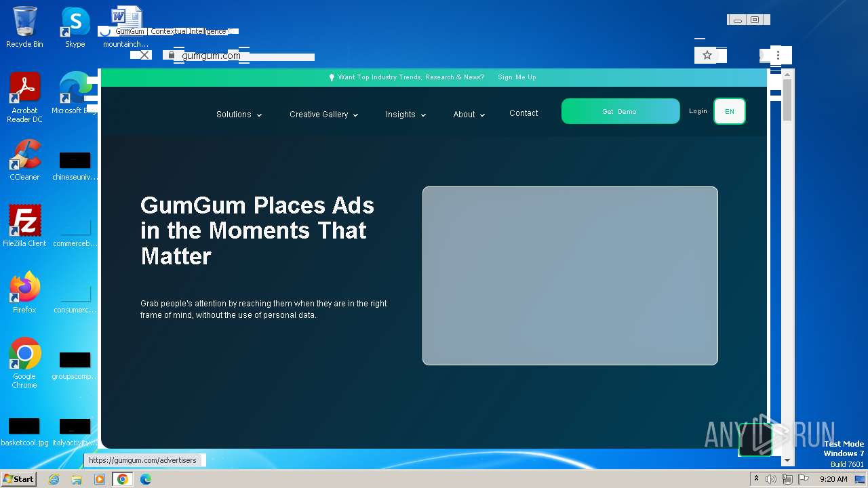This screenshot has width=868, height=488.
Task: Show hidden system tray icons
Action: tap(756, 479)
